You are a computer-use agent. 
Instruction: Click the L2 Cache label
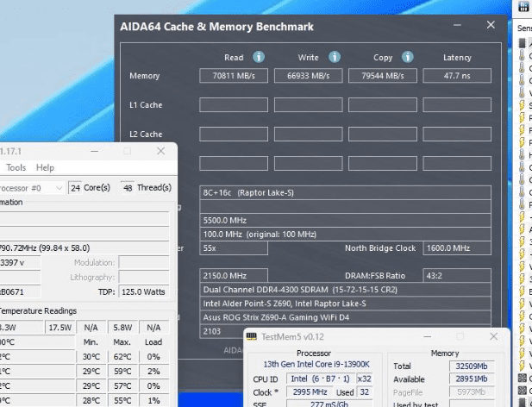coord(146,135)
